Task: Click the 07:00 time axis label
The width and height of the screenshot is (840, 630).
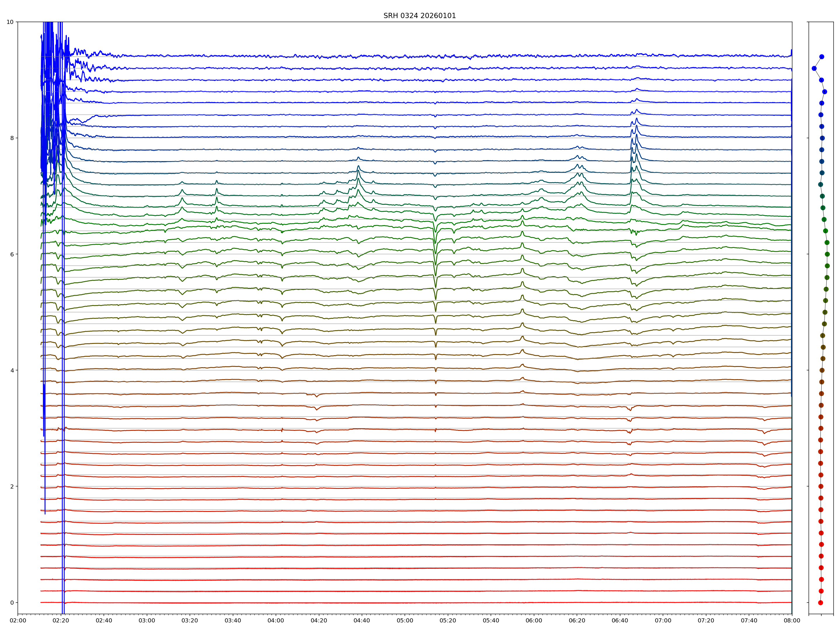Action: pos(663,620)
